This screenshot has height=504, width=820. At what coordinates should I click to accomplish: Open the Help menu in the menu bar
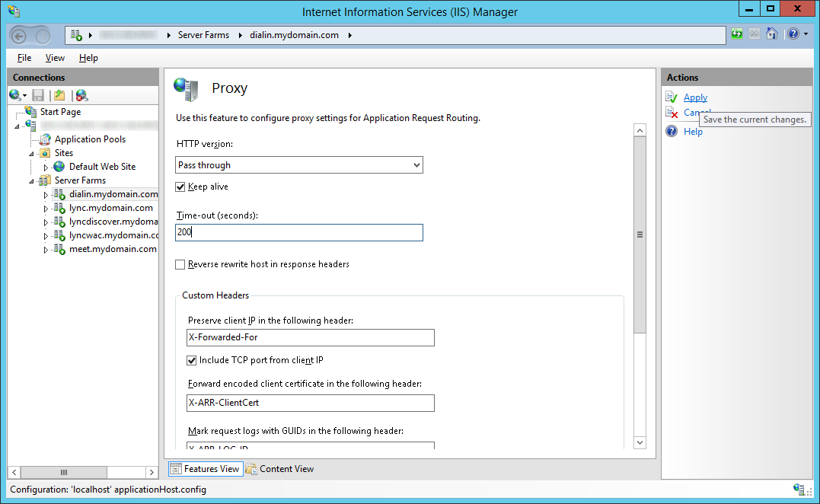click(88, 58)
